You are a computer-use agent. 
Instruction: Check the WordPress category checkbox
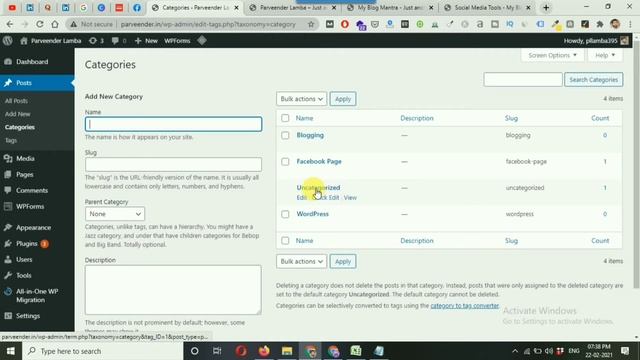pyautogui.click(x=285, y=214)
